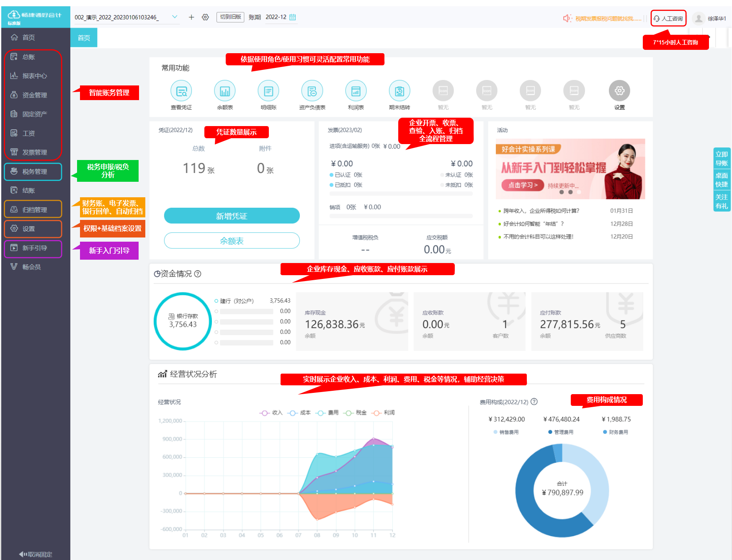Click the 徐泽华1 username
732x560 pixels.
tap(717, 18)
